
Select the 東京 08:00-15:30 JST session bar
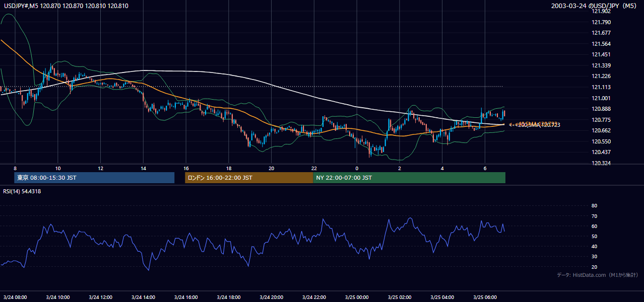click(94, 178)
